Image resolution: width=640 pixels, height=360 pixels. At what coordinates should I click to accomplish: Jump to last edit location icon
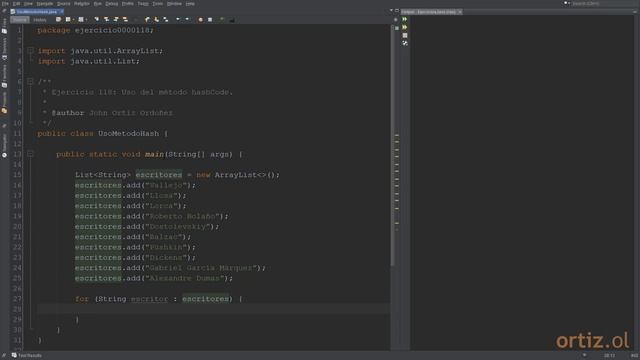pyautogui.click(x=58, y=20)
